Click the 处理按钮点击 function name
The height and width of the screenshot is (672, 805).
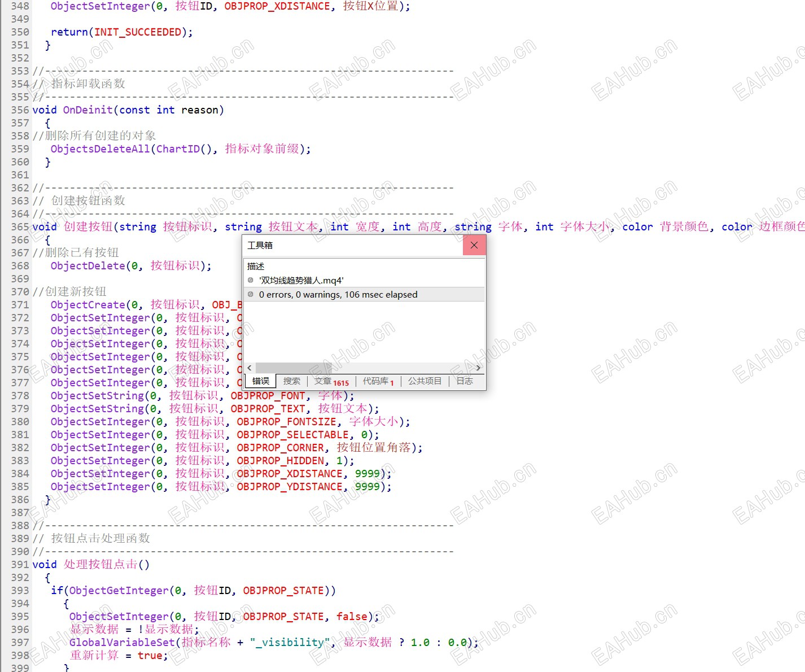click(100, 565)
